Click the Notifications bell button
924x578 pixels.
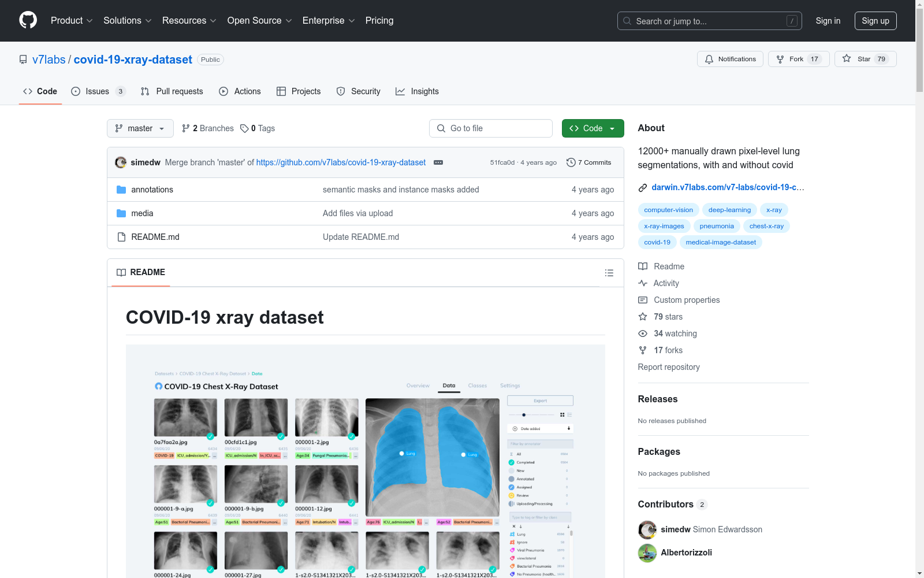point(730,59)
